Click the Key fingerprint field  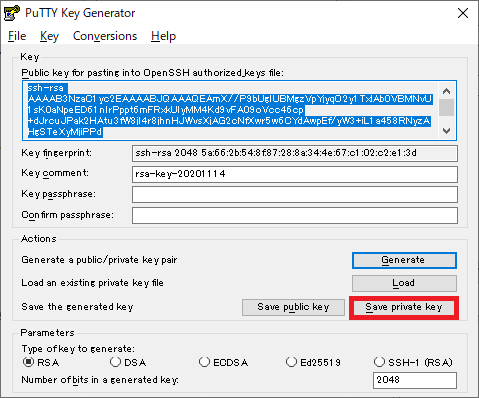295,153
